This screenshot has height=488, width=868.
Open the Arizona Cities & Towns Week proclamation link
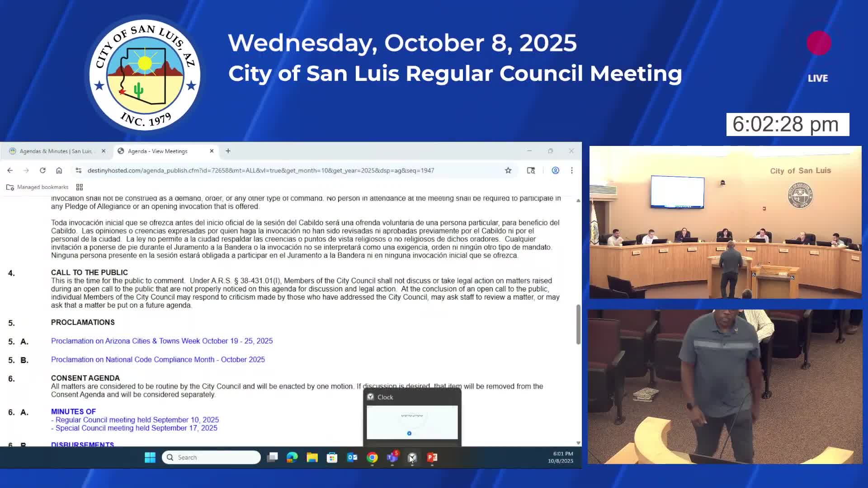[x=162, y=341]
